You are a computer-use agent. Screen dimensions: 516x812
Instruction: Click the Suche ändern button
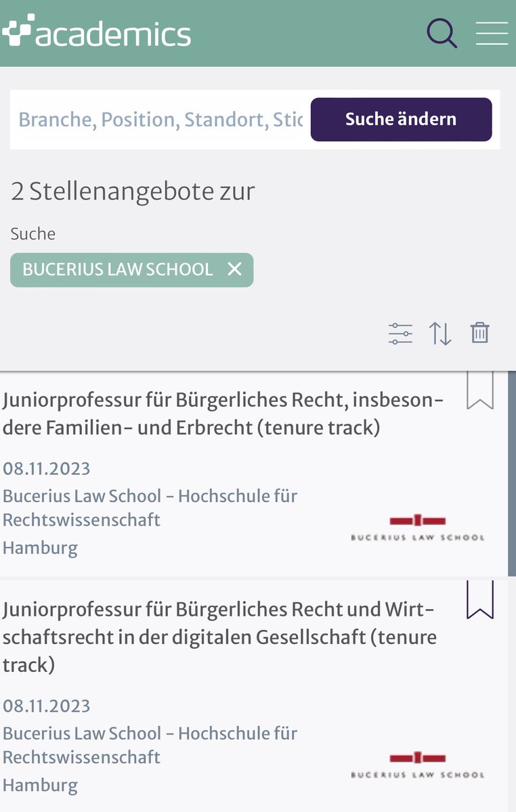(x=401, y=119)
